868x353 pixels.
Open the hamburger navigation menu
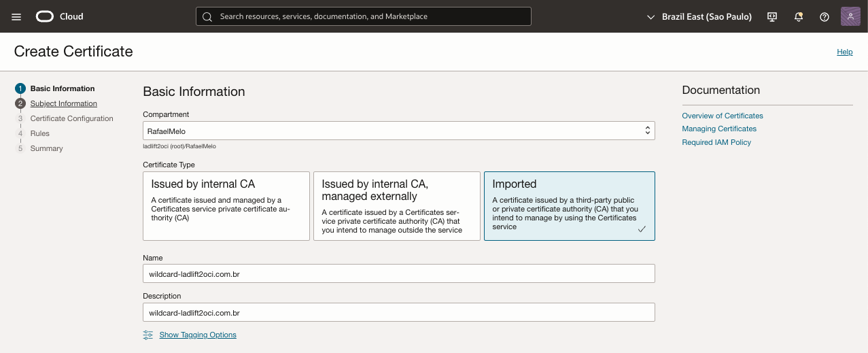[x=16, y=16]
